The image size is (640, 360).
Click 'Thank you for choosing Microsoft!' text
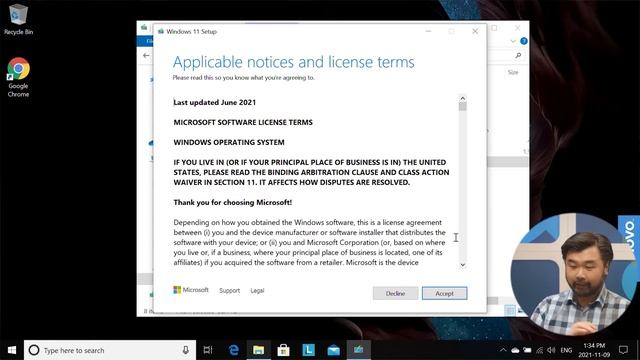[x=233, y=202]
